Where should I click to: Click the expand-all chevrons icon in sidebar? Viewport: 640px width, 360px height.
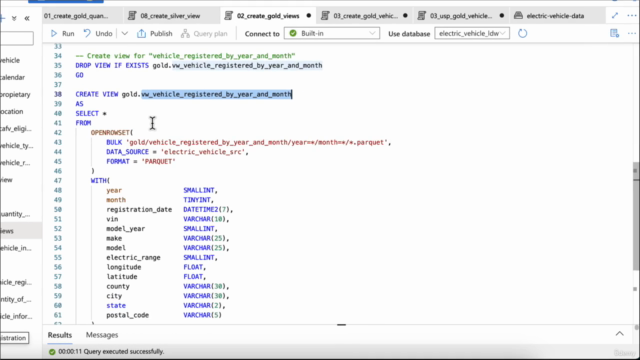point(14,18)
